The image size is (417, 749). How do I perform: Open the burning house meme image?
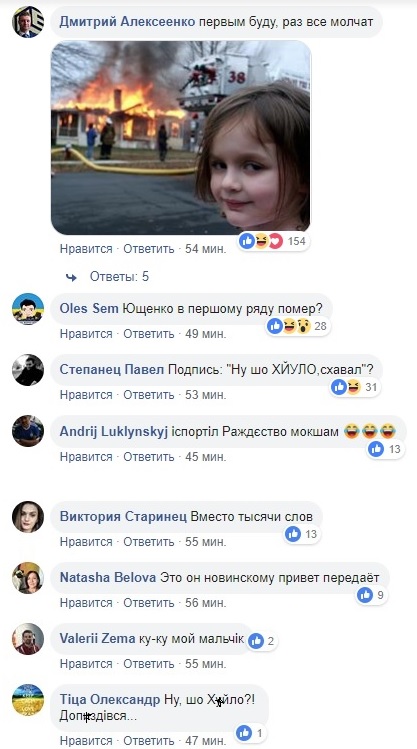click(x=181, y=138)
